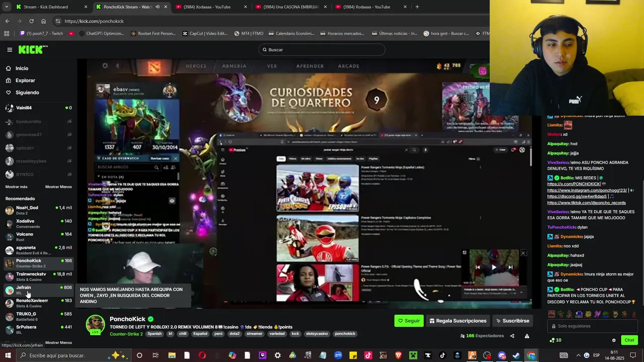Screen dimensions: 644x362
Task: Open channel points balance showing 10
Action: pyautogui.click(x=555, y=340)
